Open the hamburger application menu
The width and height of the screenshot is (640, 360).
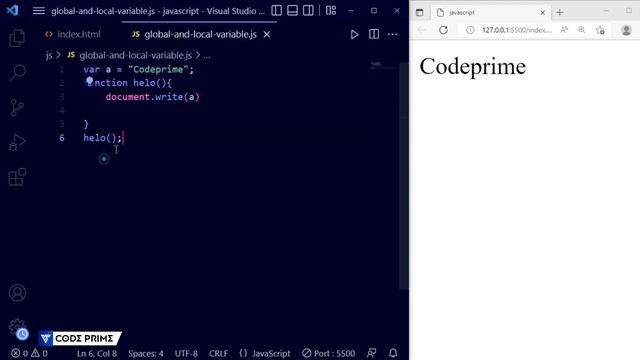click(x=39, y=11)
